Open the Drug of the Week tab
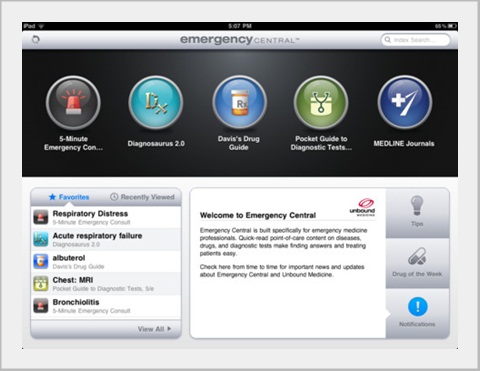The image size is (480, 371). [417, 263]
